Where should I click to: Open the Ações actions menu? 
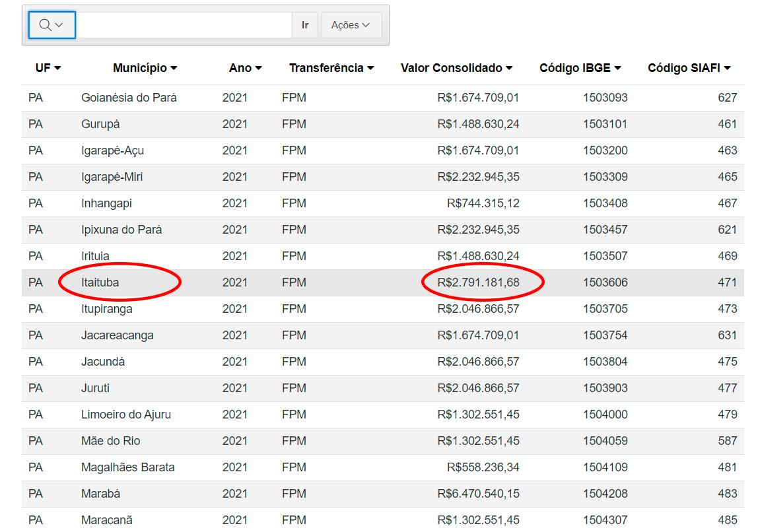coord(351,25)
